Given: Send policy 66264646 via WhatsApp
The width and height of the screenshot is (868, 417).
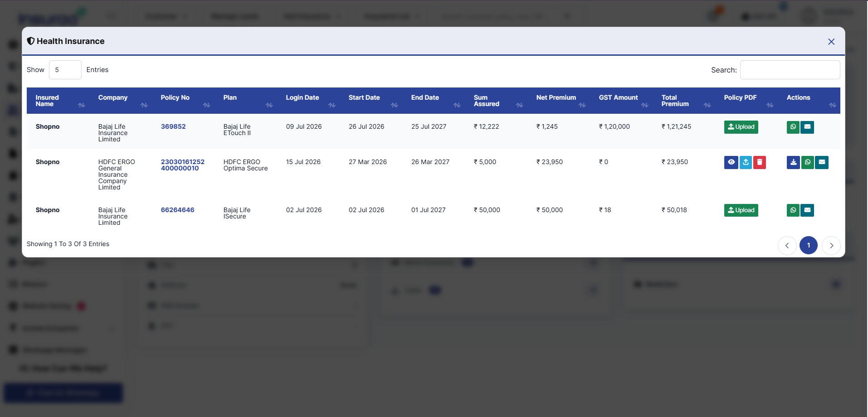Looking at the screenshot, I should 793,210.
